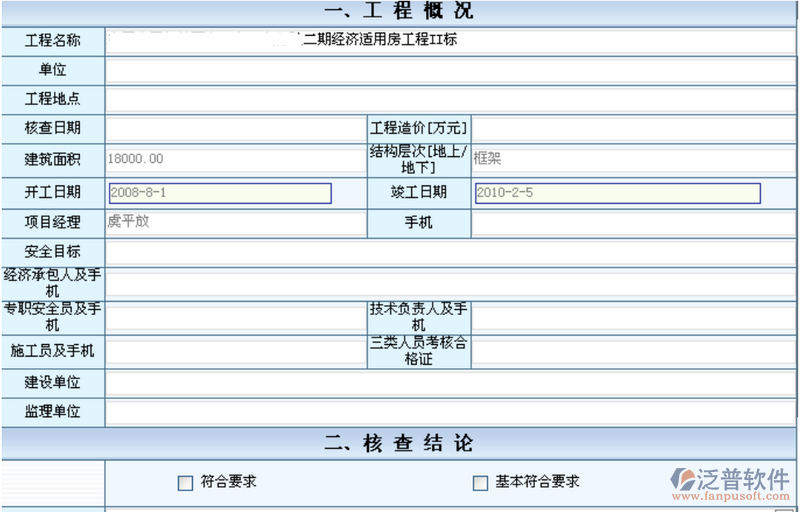Viewport: 800px width, 512px height.
Task: Open the www.fanpusoft.com link
Action: point(735,496)
